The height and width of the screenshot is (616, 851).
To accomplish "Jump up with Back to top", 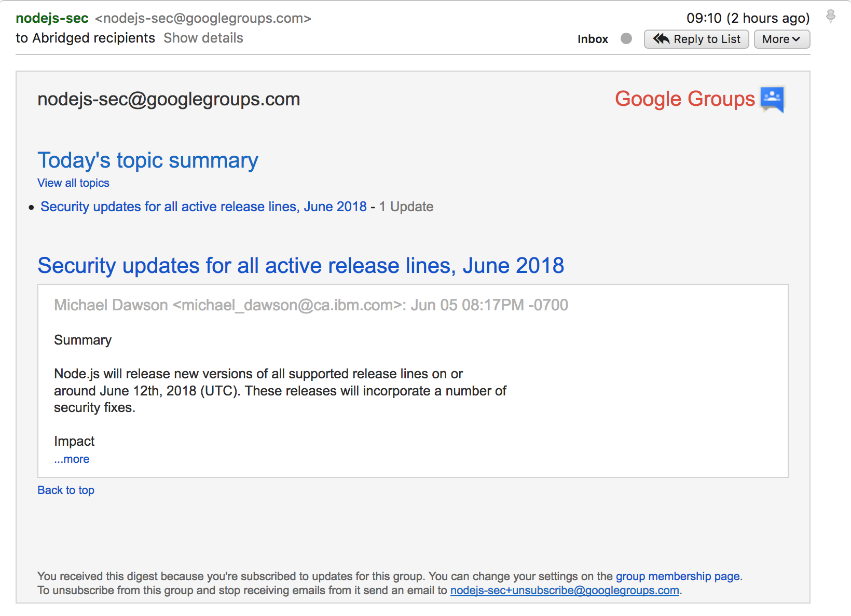I will pos(66,490).
